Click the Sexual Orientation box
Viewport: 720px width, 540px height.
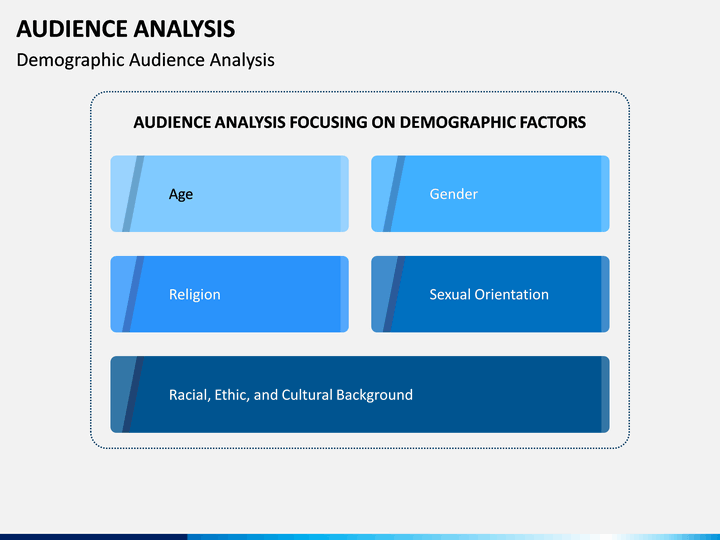pos(490,294)
